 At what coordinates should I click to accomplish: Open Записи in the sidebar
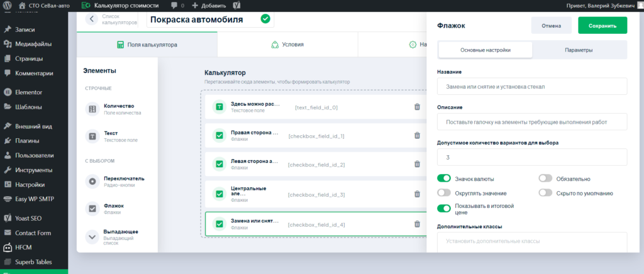click(25, 30)
